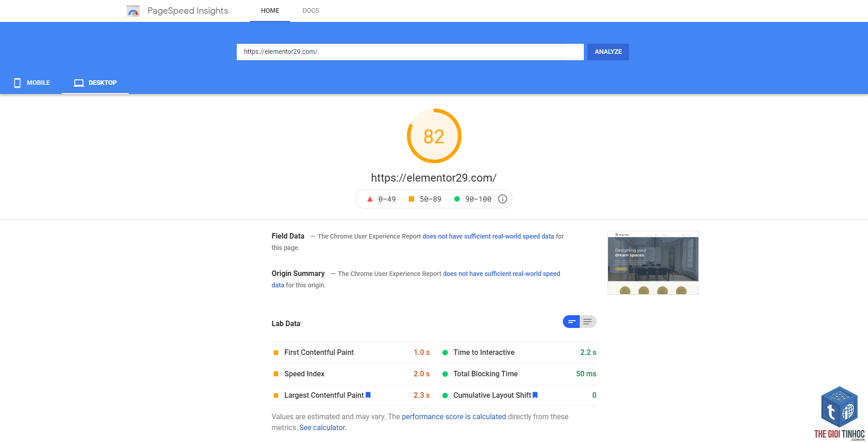Click the 'Field Data' heading

click(x=288, y=236)
